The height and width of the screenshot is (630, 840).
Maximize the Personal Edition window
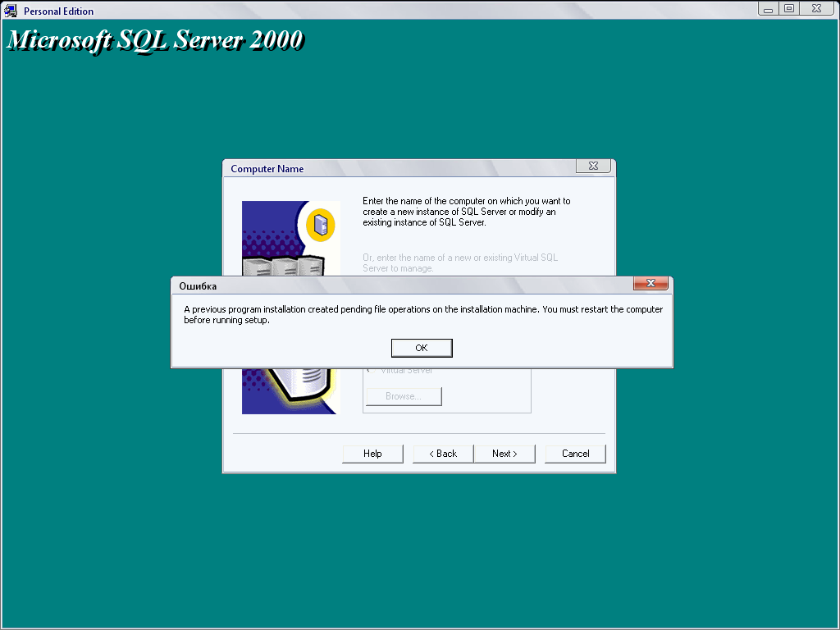(x=789, y=8)
